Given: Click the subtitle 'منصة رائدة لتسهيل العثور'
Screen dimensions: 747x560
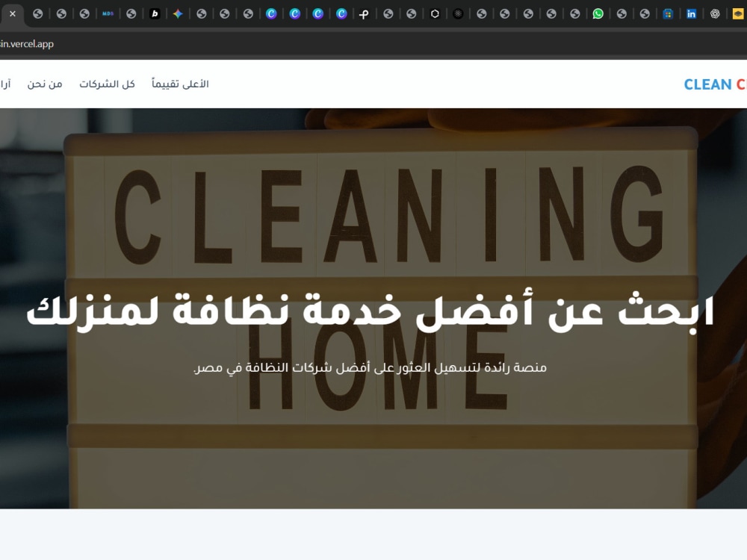Looking at the screenshot, I should click(x=370, y=367).
